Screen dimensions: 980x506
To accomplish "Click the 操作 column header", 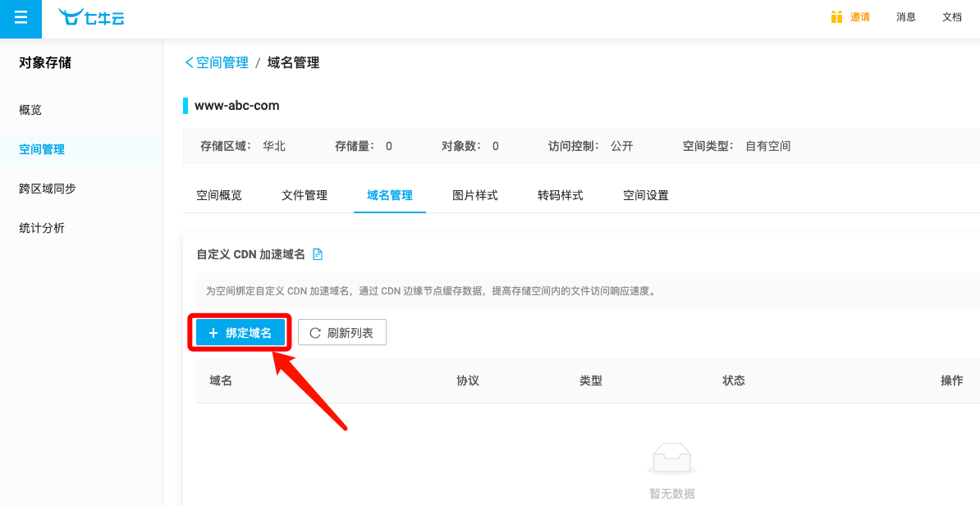I will point(952,381).
